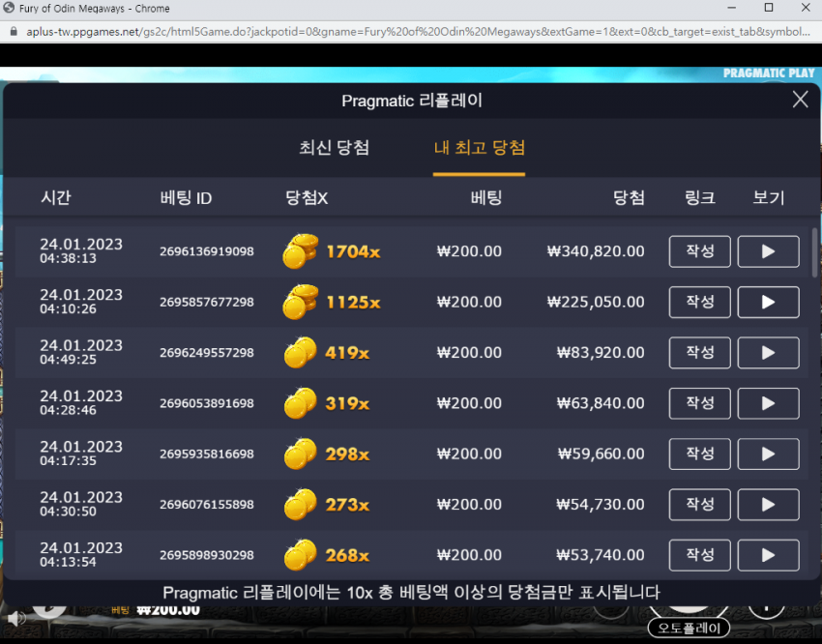
Task: Click the site lock icon in address bar
Action: tap(14, 32)
